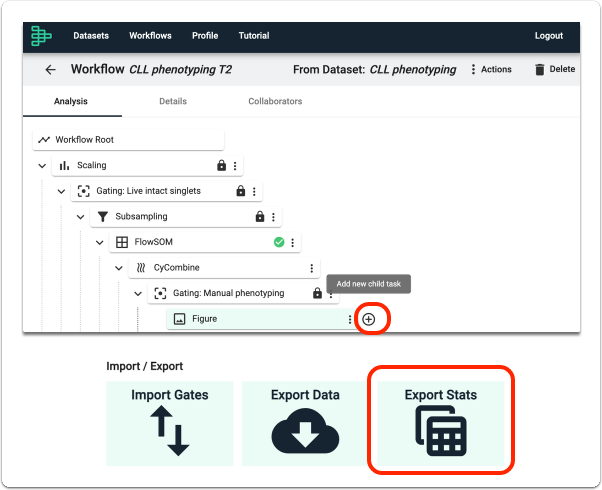The width and height of the screenshot is (602, 490).
Task: Click gating icon of Live intact singlets
Action: 83,191
